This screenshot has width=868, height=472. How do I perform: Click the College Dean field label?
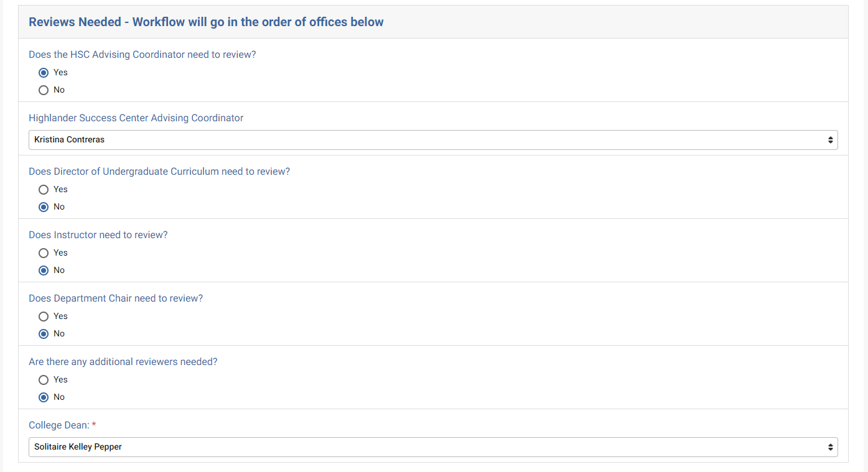click(59, 425)
